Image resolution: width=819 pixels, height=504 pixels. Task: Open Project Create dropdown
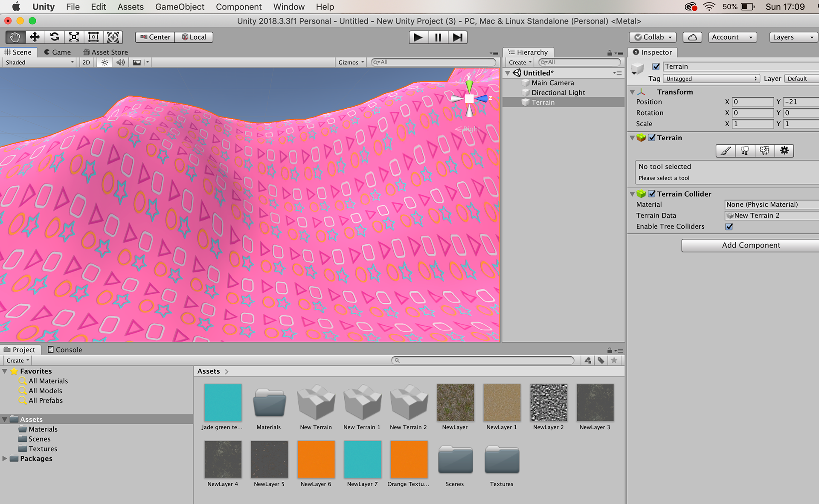click(x=17, y=361)
